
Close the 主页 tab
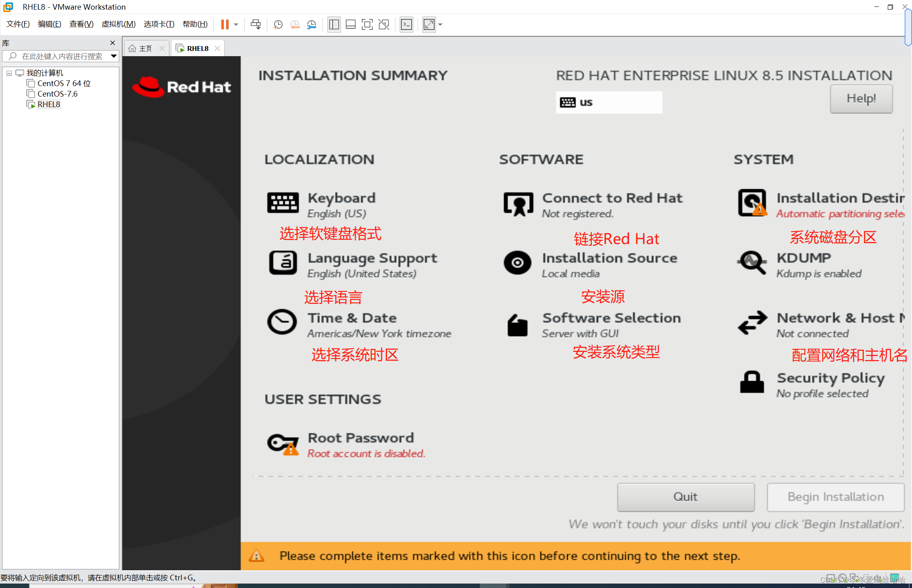click(162, 48)
